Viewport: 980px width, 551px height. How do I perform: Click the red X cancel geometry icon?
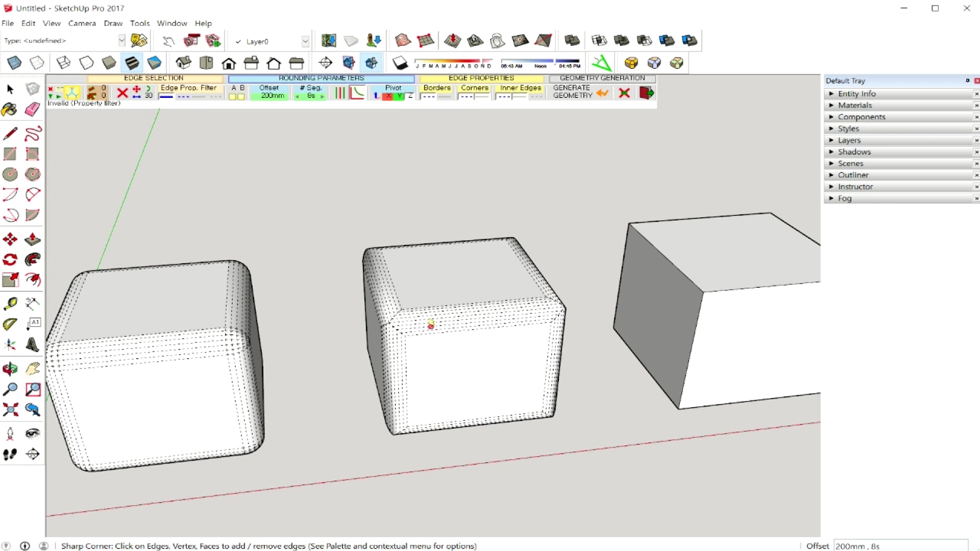point(625,93)
